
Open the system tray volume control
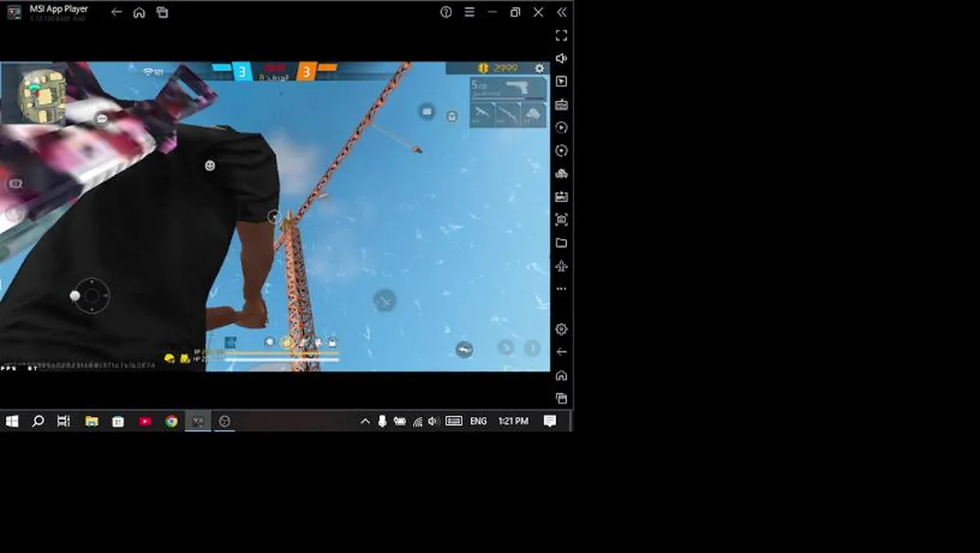pos(433,421)
